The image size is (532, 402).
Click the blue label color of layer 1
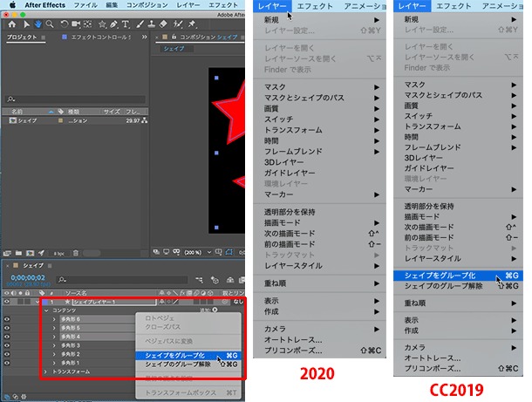pyautogui.click(x=45, y=302)
